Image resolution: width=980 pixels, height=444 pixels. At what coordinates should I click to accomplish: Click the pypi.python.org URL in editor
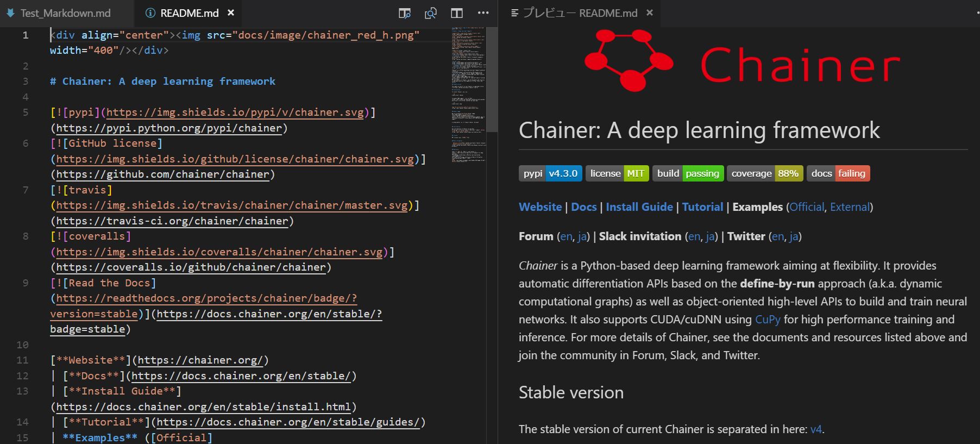(169, 128)
